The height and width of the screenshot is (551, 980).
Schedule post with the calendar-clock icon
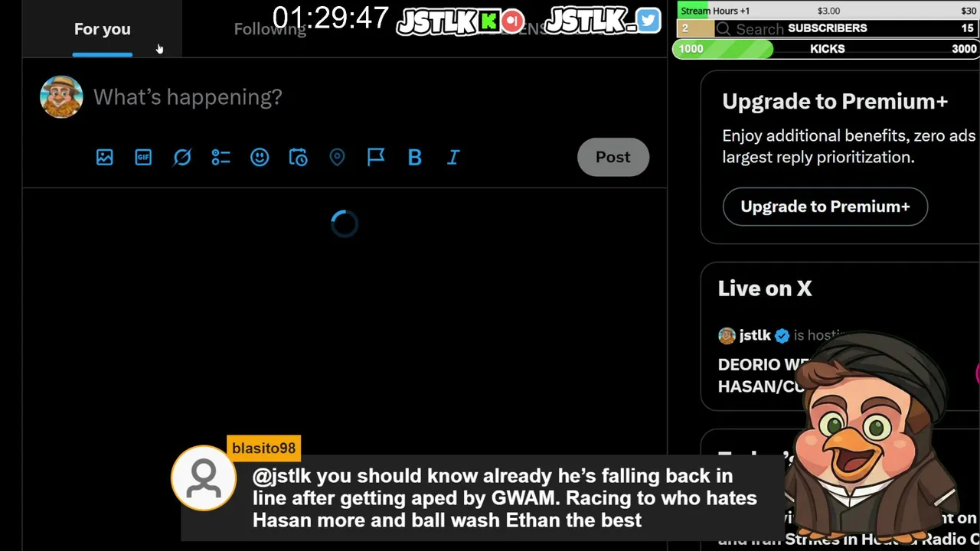point(299,157)
